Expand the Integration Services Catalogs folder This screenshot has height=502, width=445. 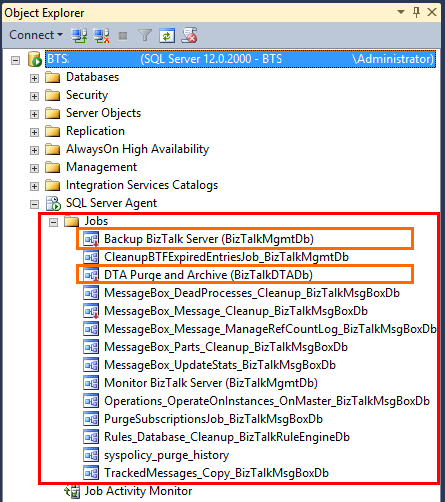pyautogui.click(x=34, y=186)
